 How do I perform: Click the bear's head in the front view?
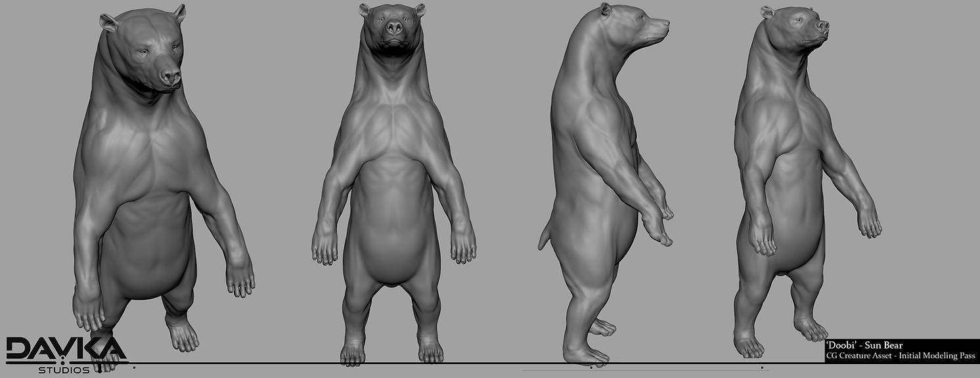pyautogui.click(x=392, y=26)
